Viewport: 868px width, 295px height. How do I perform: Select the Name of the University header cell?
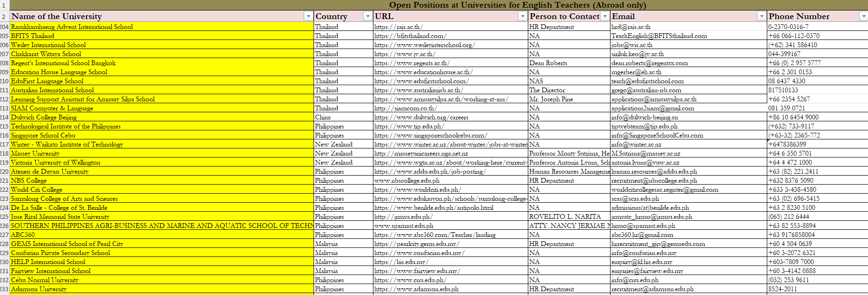162,16
